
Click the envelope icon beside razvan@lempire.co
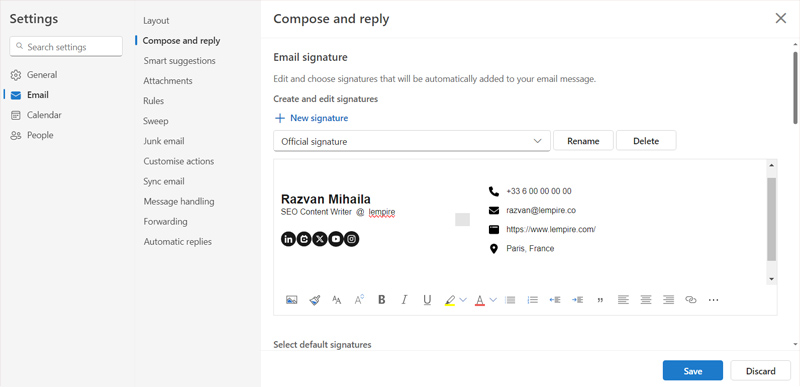pos(493,210)
